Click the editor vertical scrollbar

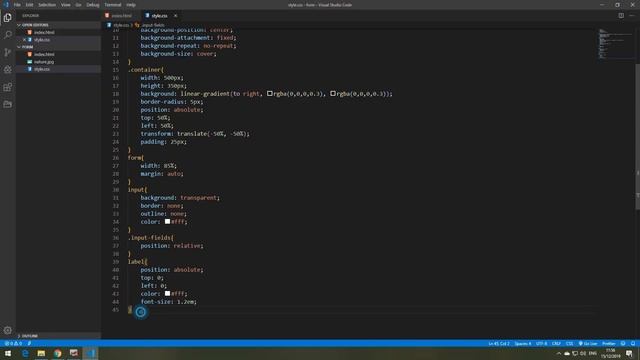coord(637,137)
